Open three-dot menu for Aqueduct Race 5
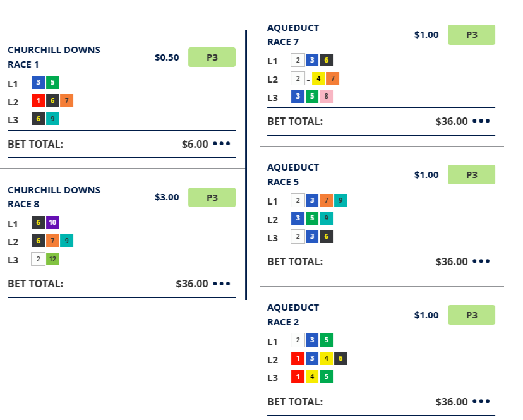Image resolution: width=523 pixels, height=420 pixels. (x=481, y=261)
